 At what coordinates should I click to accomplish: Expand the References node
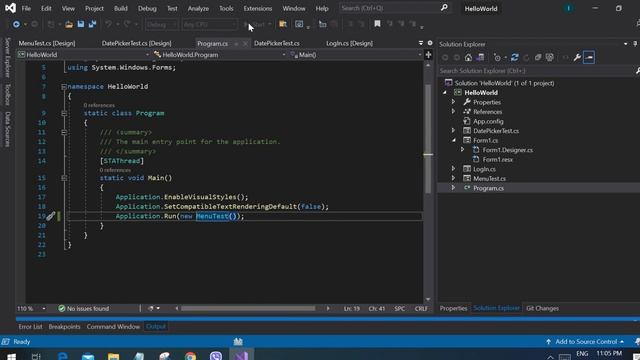pos(453,111)
